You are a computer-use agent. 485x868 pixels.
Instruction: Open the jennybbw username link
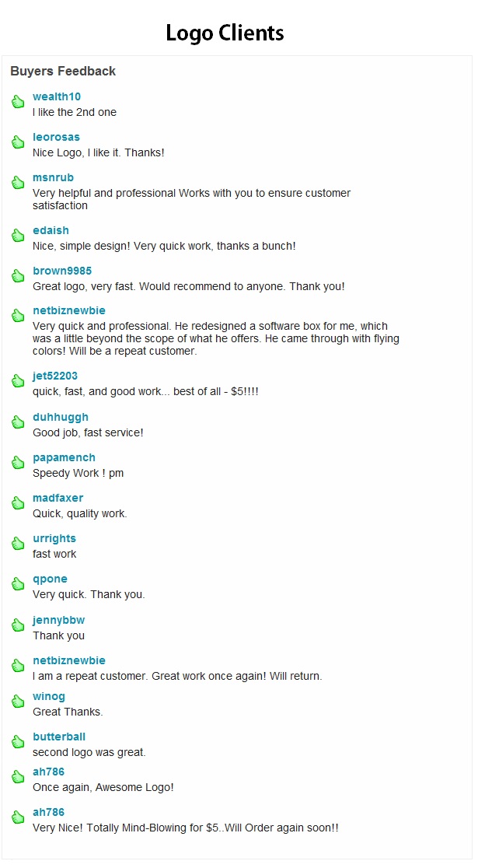tap(58, 620)
